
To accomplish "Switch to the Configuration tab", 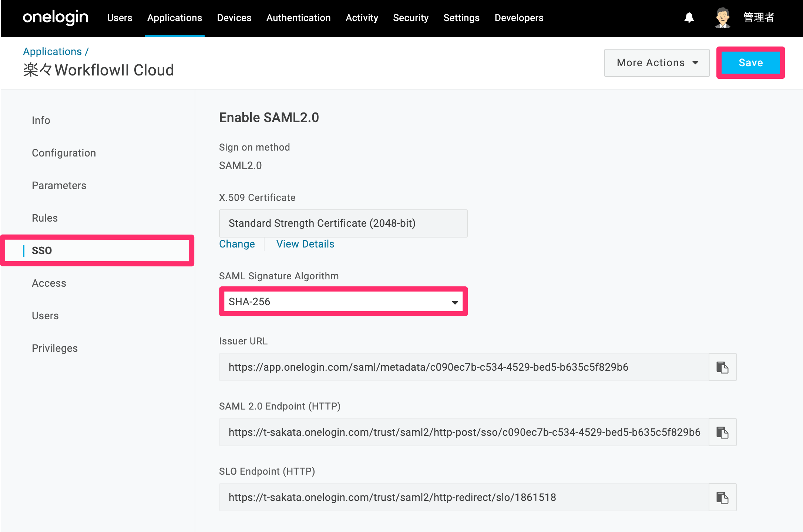I will pos(64,153).
